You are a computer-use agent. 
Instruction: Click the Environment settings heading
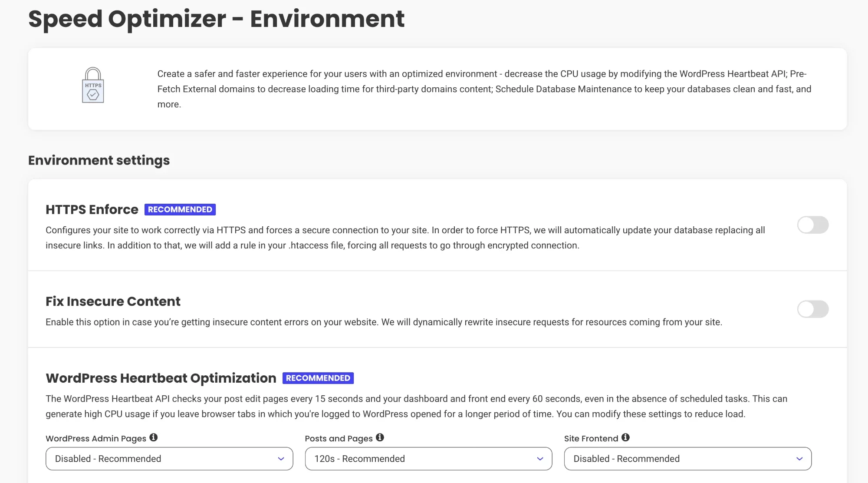pos(99,160)
